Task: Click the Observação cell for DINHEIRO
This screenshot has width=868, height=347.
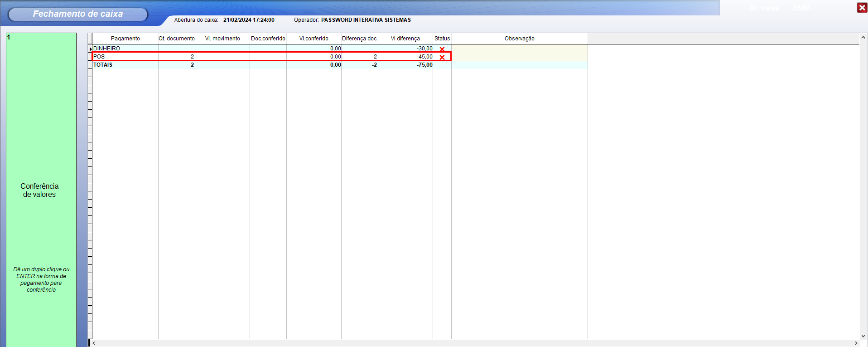Action: point(520,49)
